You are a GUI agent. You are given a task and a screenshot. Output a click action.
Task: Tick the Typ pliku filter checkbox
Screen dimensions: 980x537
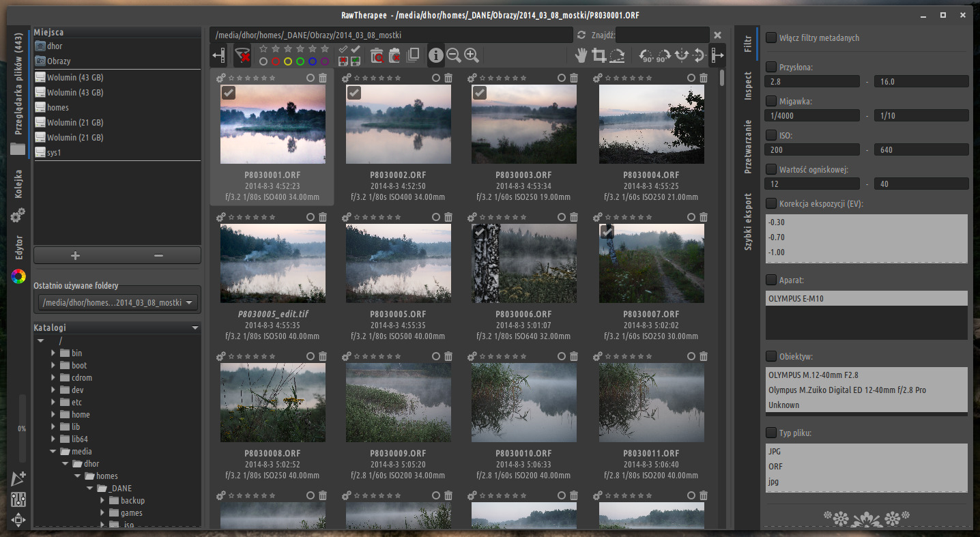(x=771, y=433)
